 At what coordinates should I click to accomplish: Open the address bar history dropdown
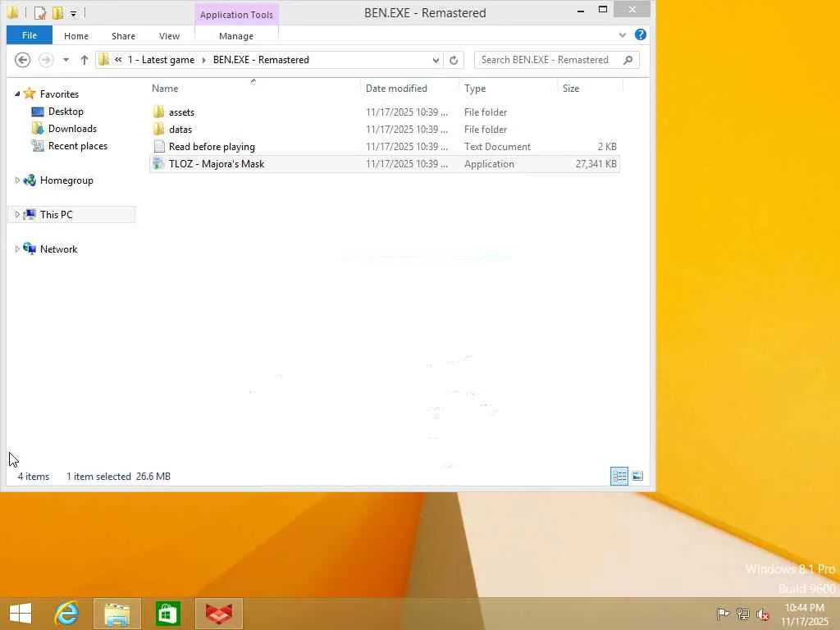[436, 60]
